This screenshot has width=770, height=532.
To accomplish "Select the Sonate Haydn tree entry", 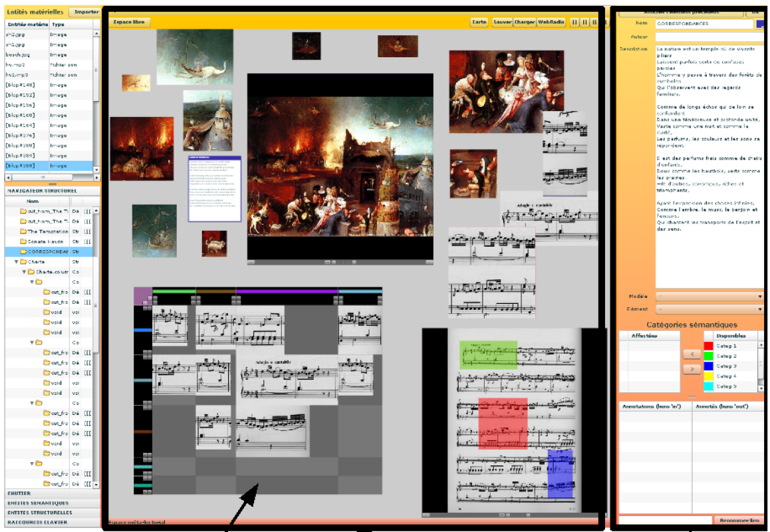I will [49, 241].
